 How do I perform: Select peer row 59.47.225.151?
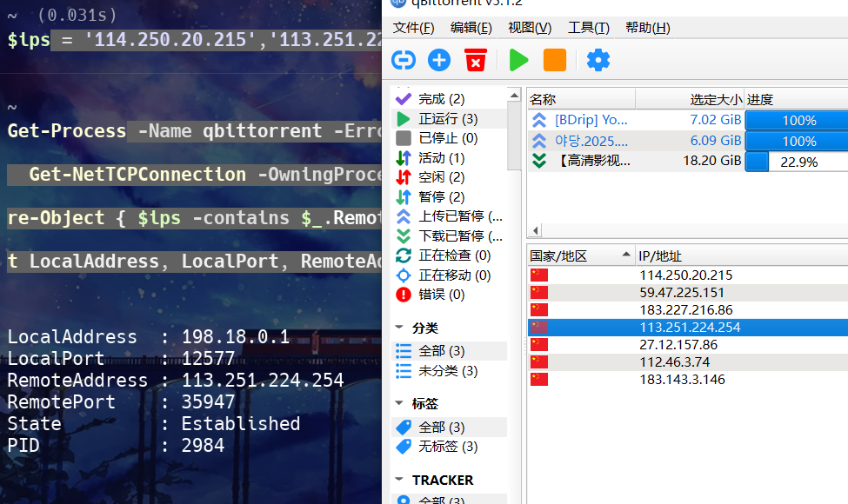681,293
